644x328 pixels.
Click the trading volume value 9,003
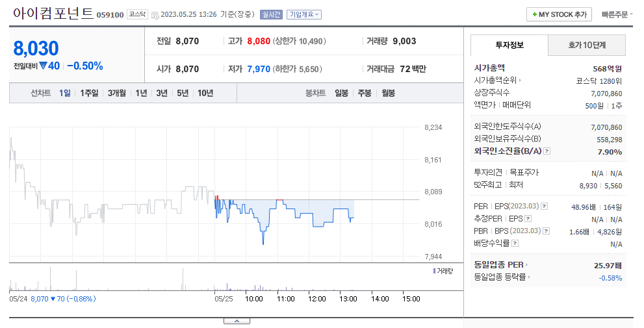[405, 41]
